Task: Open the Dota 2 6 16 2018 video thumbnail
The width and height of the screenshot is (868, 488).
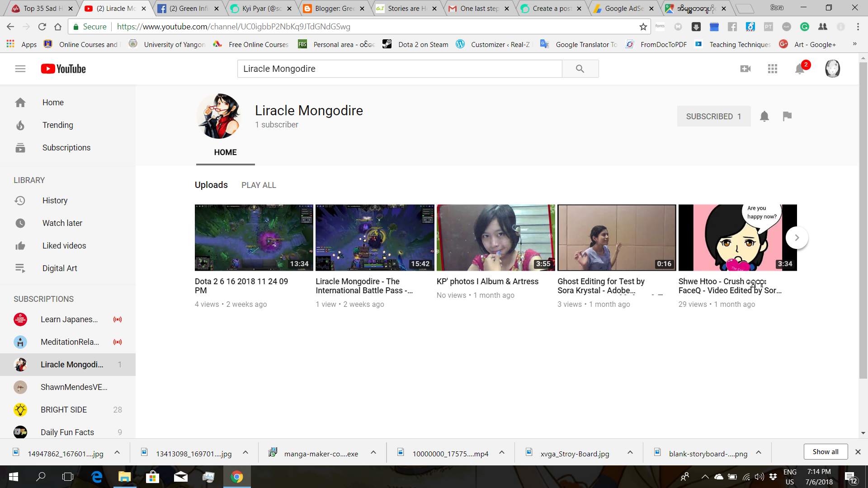Action: [254, 238]
